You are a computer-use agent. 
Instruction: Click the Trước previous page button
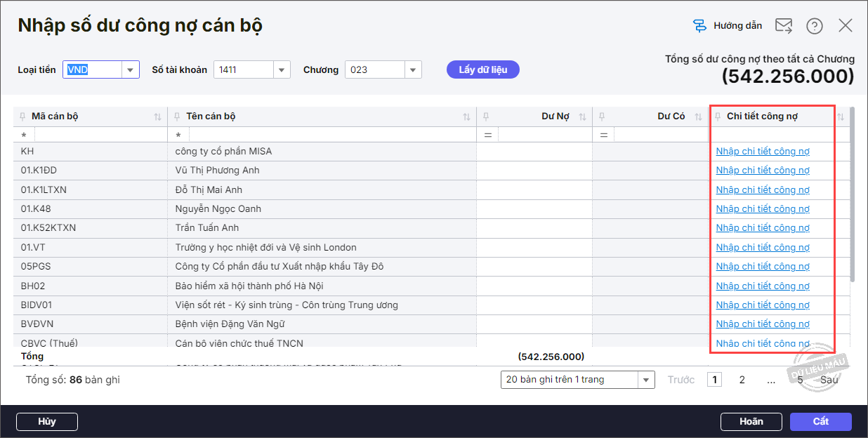(x=681, y=380)
